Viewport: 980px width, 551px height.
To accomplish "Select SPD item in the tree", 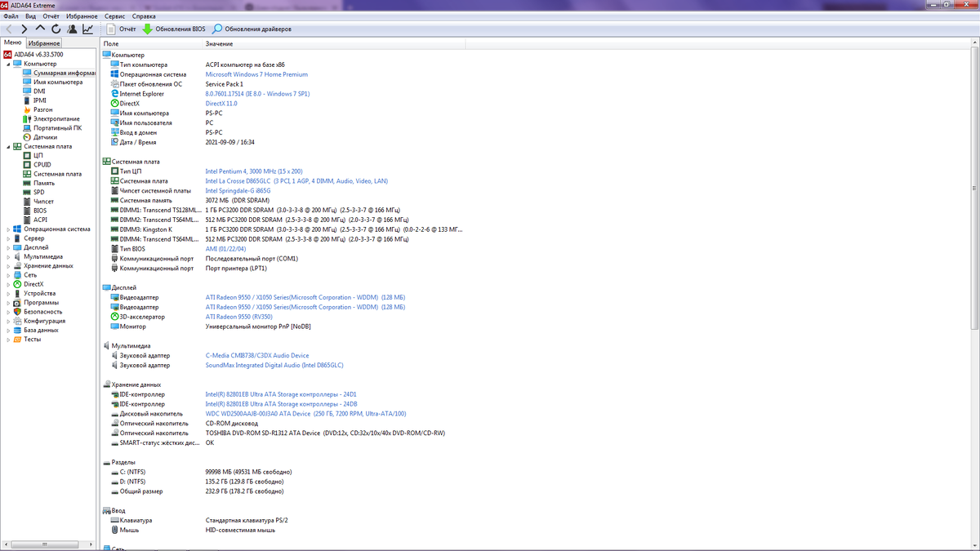I will click(33, 192).
